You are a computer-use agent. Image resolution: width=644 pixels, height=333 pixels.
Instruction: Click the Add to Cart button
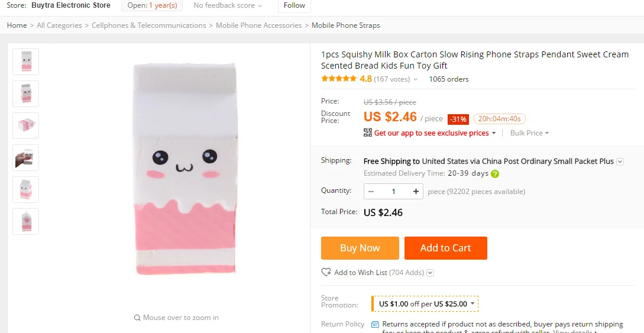point(445,248)
